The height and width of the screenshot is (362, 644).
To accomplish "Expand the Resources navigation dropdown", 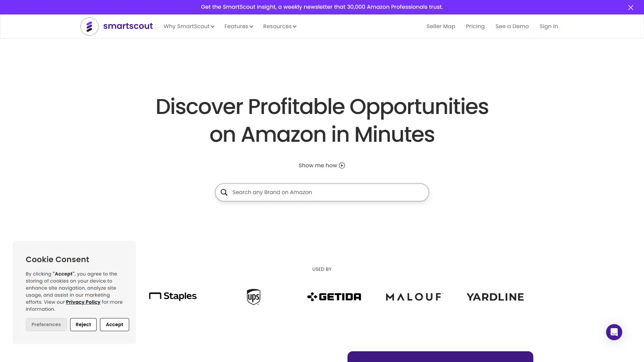I will click(280, 26).
